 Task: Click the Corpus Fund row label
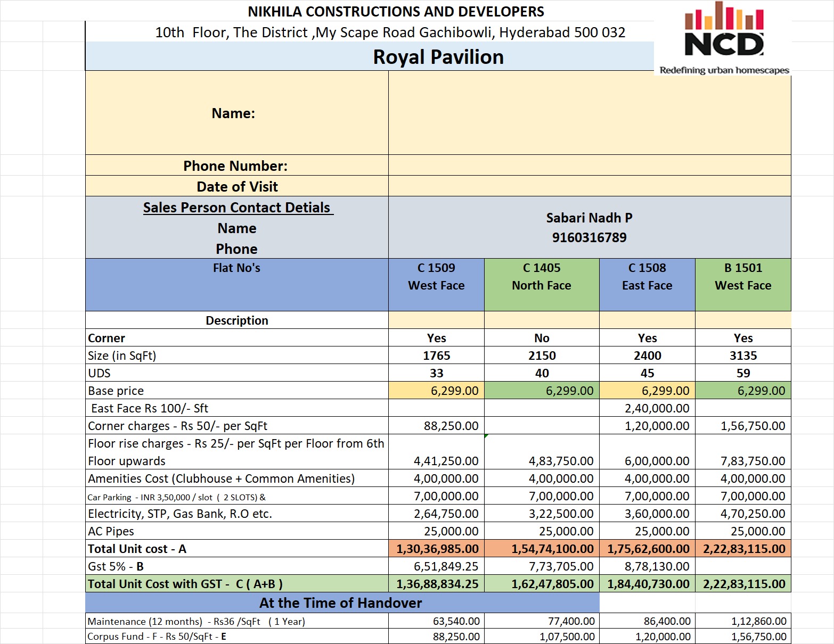[237, 637]
